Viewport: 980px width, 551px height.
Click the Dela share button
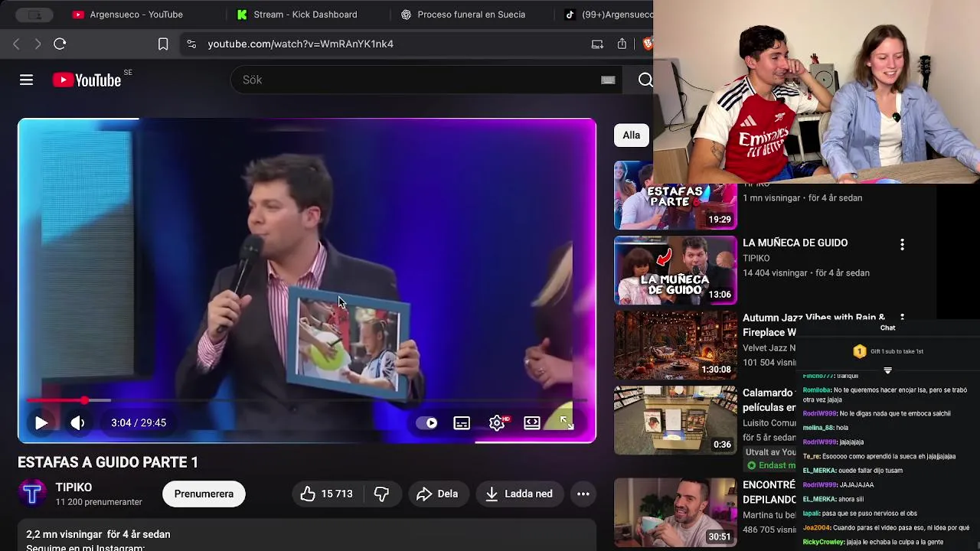point(437,494)
